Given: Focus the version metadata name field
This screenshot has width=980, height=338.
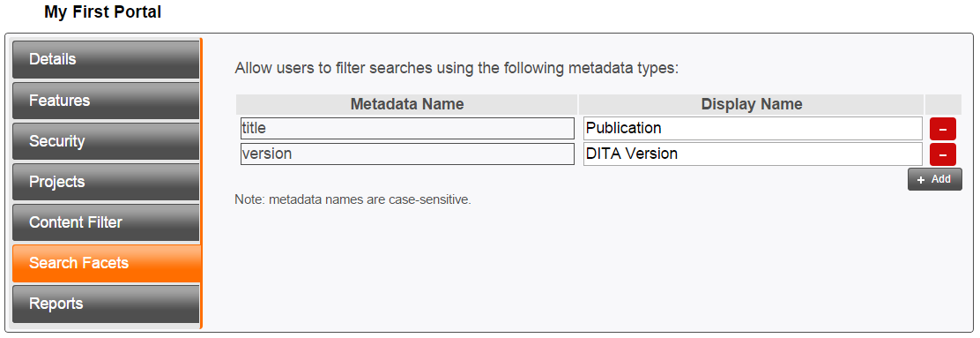Looking at the screenshot, I should point(407,154).
